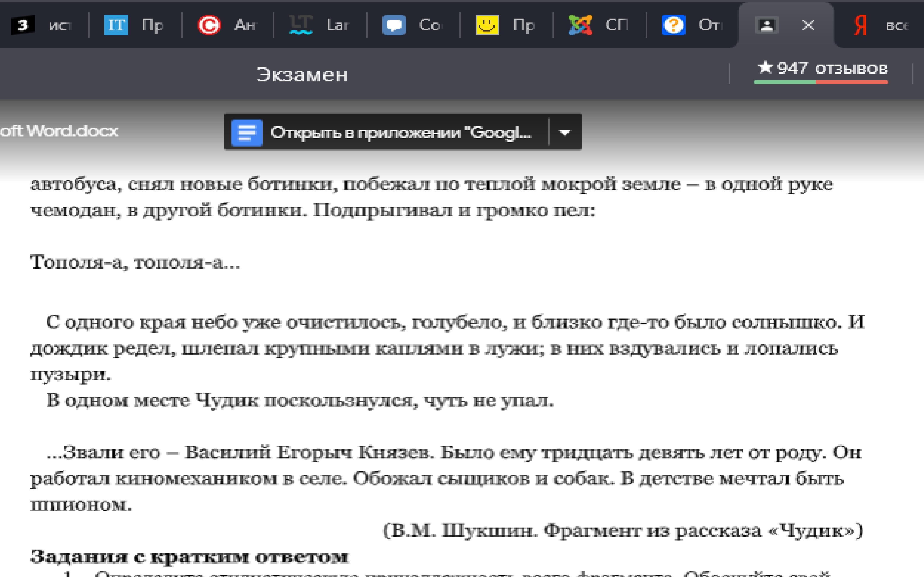Click the green-red rating bar
This screenshot has height=577, width=924.
821,82
